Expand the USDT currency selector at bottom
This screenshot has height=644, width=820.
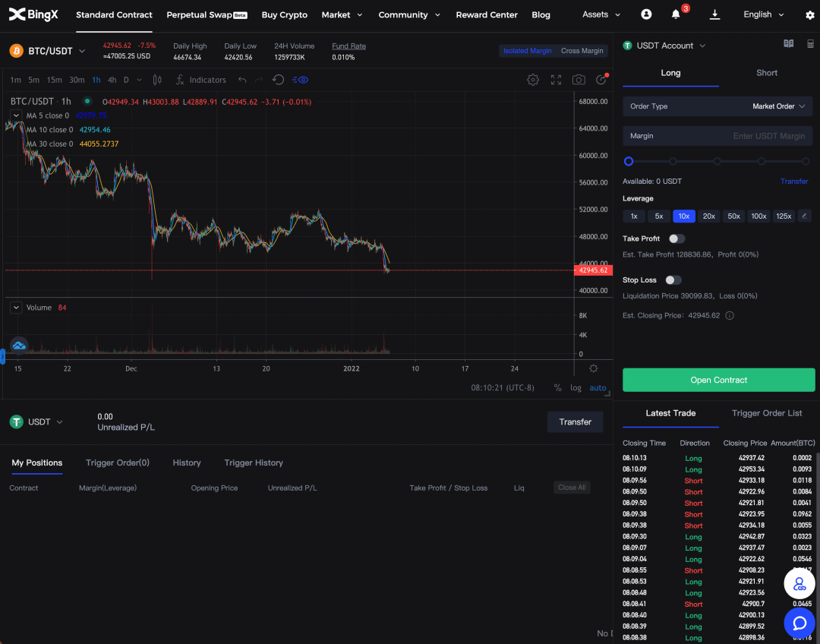pyautogui.click(x=60, y=422)
